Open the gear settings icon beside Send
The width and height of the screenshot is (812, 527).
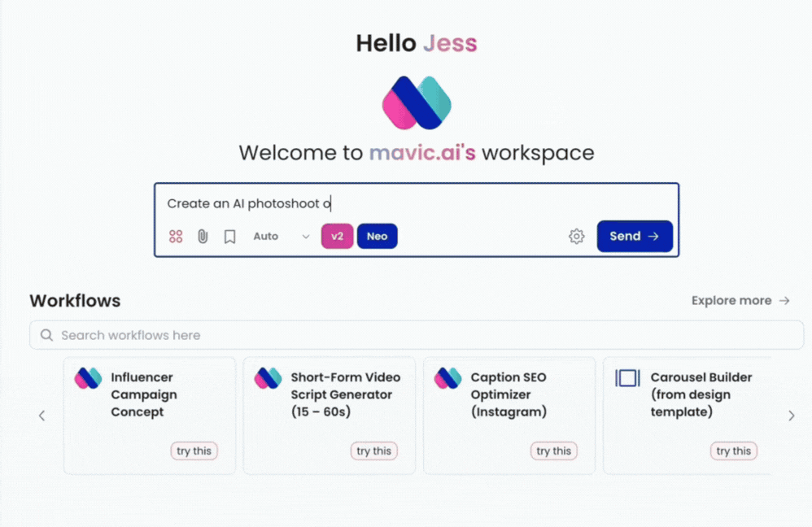(576, 237)
